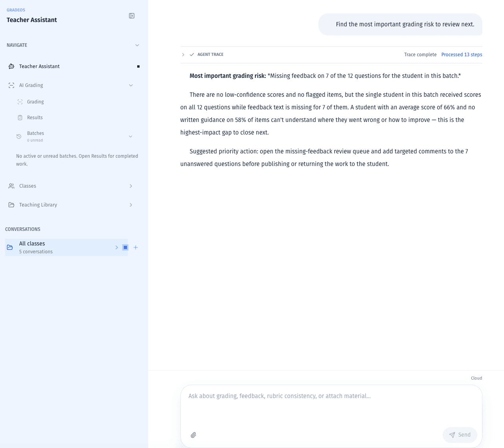This screenshot has width=504, height=448.
Task: Click the Teaching Library folder icon
Action: (x=11, y=205)
